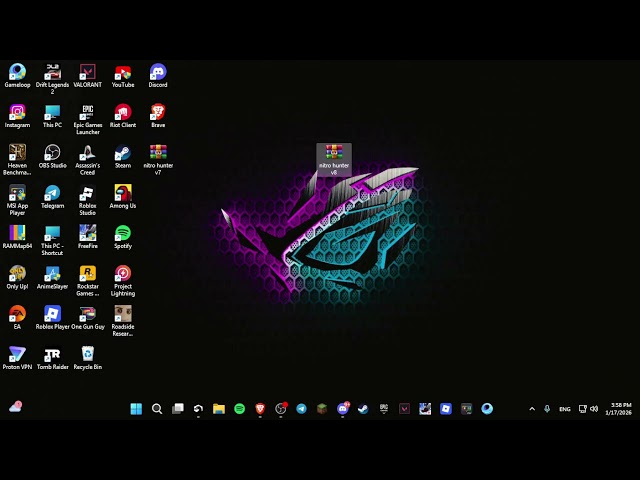The height and width of the screenshot is (480, 640).
Task: Select the Only Up! desktop icon
Action: click(x=17, y=277)
